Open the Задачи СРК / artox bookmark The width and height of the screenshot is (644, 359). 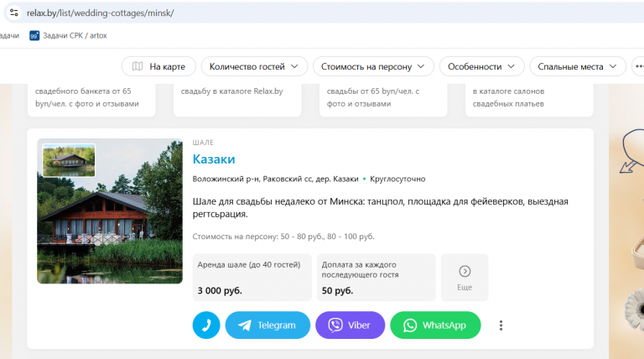[68, 36]
